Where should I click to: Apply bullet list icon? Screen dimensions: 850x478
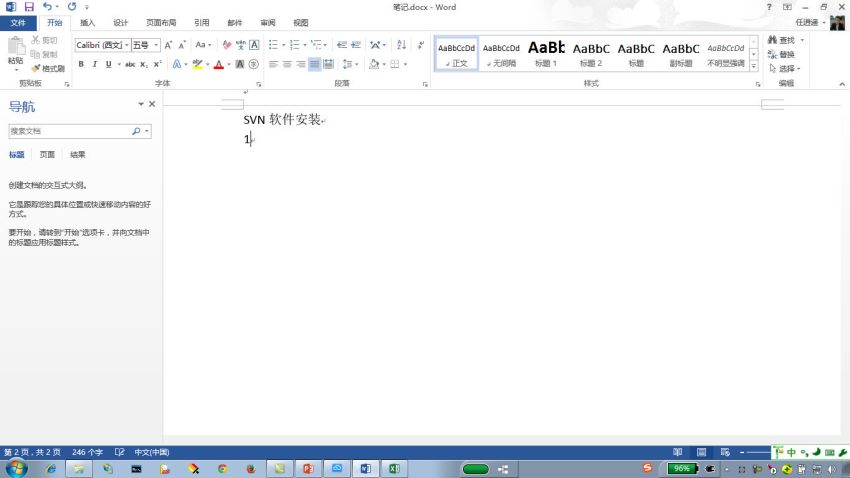[273, 45]
